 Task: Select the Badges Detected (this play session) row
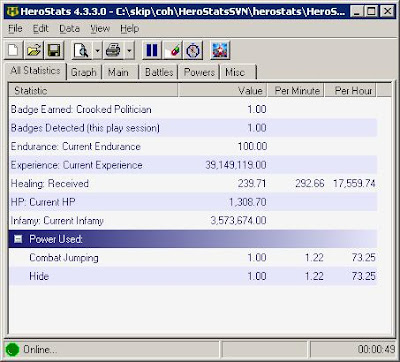(193, 128)
